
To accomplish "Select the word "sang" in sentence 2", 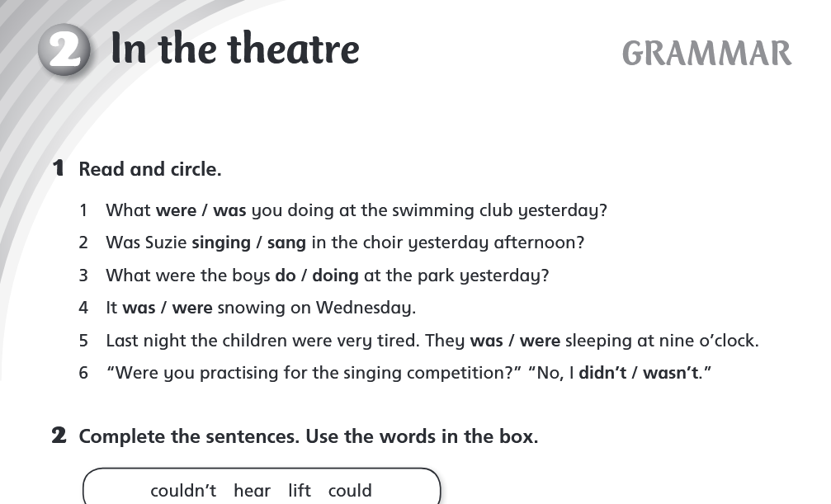I will (x=286, y=243).
